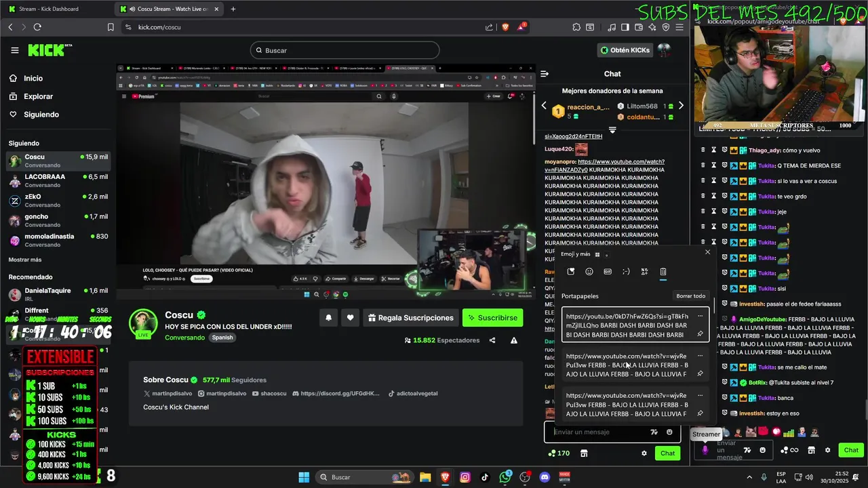Open goncho channel in sidebar
The image size is (868, 488).
58,220
